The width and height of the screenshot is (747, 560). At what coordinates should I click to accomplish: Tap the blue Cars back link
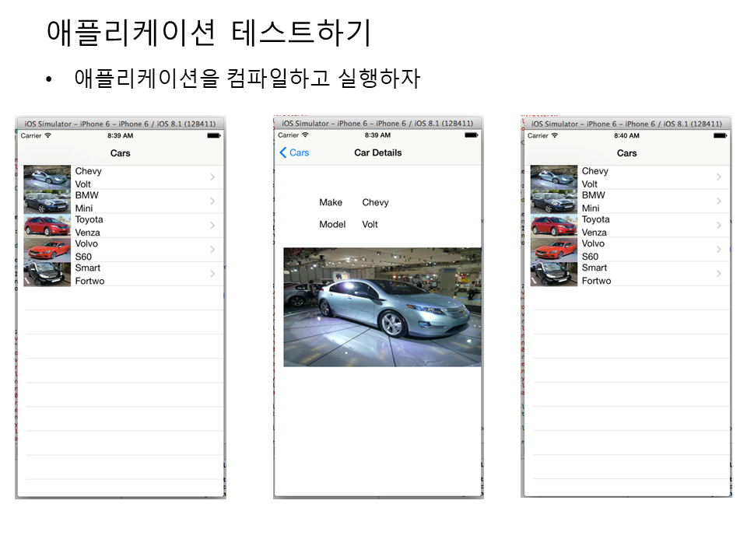coord(299,153)
